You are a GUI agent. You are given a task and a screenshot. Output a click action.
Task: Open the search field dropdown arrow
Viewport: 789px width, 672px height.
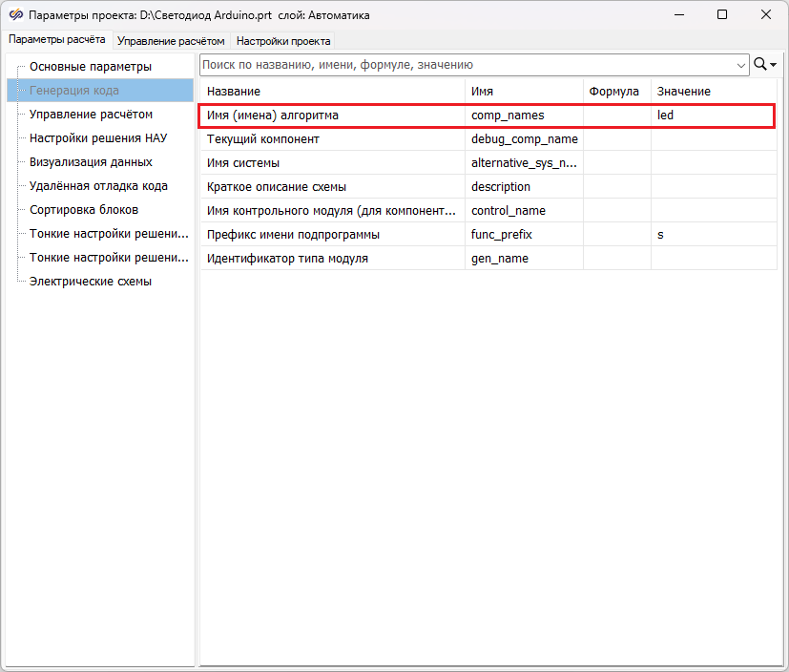[x=741, y=65]
